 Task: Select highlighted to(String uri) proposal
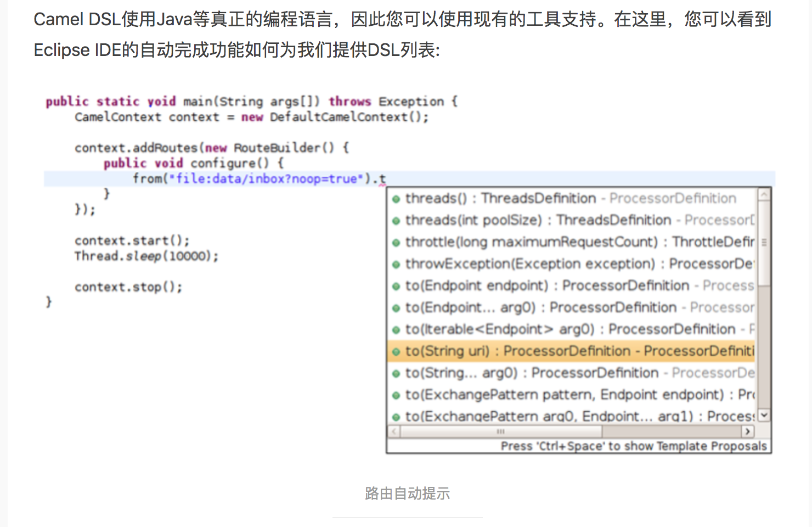pos(572,351)
